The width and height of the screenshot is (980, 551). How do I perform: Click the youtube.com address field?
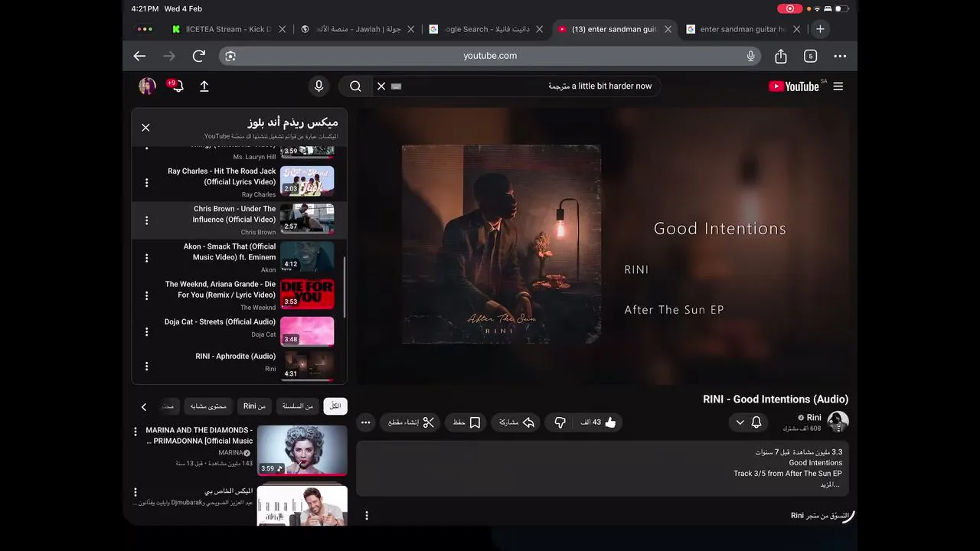pos(490,56)
